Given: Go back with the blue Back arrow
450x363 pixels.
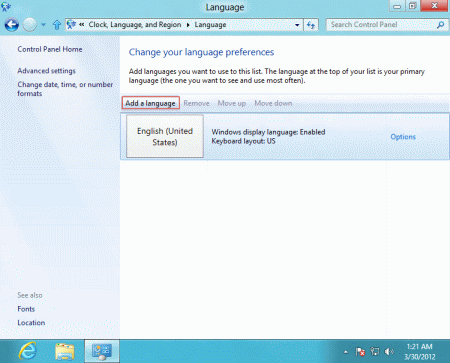Looking at the screenshot, I should pos(12,25).
